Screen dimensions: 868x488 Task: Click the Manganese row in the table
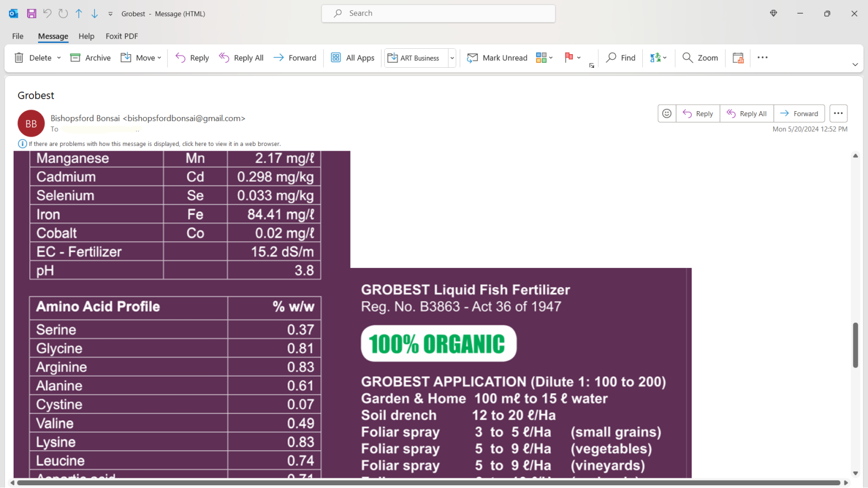click(x=175, y=158)
